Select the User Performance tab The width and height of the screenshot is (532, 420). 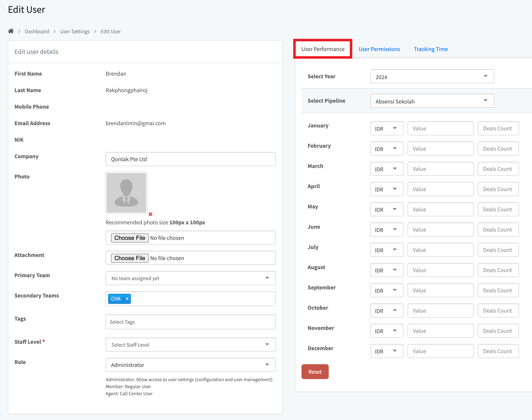click(323, 49)
